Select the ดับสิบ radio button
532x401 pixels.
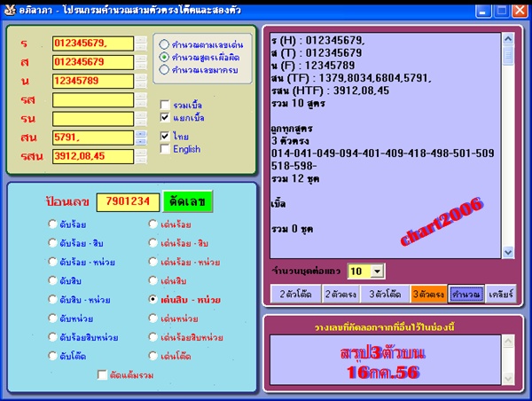(x=52, y=280)
